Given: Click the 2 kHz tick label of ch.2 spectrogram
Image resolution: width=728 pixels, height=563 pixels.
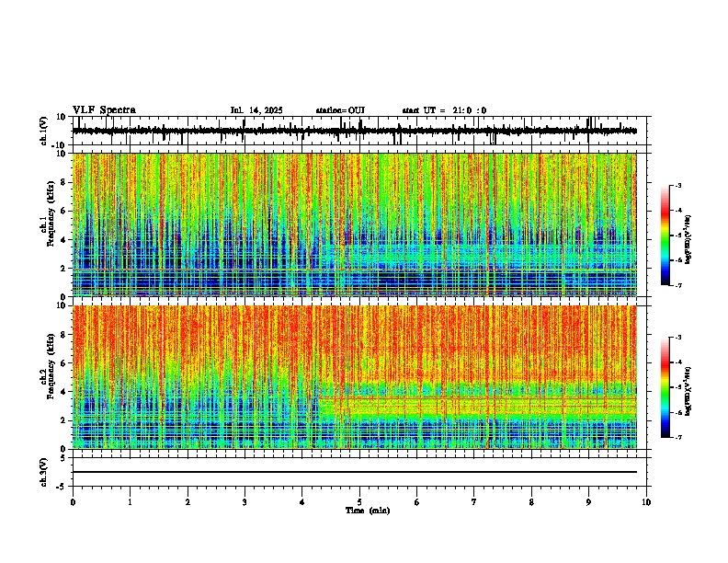Looking at the screenshot, I should [x=63, y=420].
